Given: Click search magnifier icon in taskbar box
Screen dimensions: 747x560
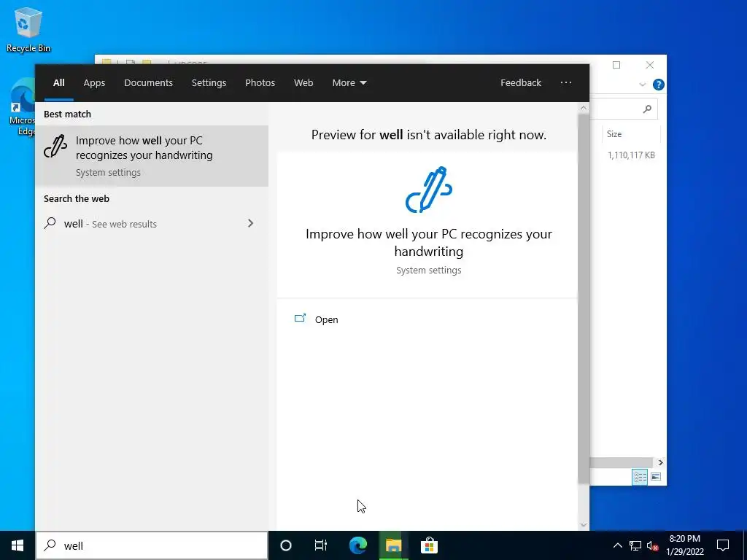Looking at the screenshot, I should pyautogui.click(x=50, y=545).
